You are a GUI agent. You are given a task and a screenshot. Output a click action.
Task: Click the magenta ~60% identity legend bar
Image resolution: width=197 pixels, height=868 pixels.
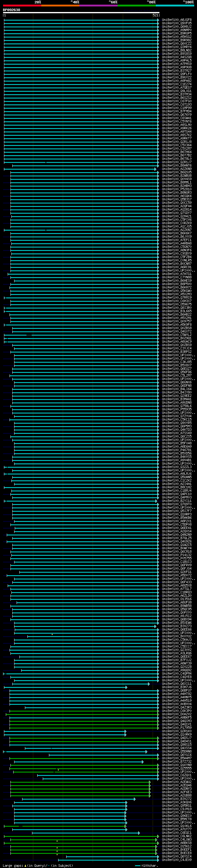click(99, 6)
